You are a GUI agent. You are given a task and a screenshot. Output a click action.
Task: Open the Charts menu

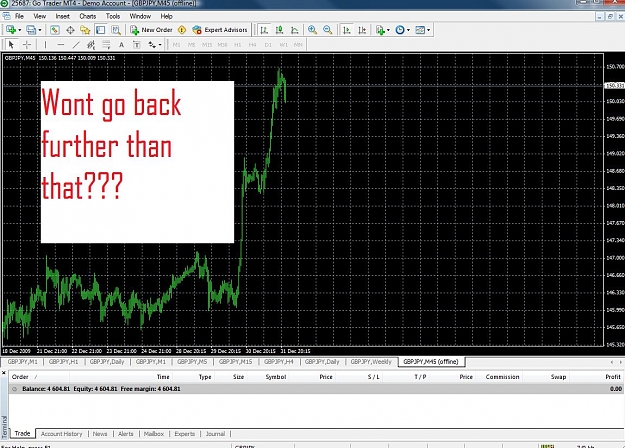point(88,16)
